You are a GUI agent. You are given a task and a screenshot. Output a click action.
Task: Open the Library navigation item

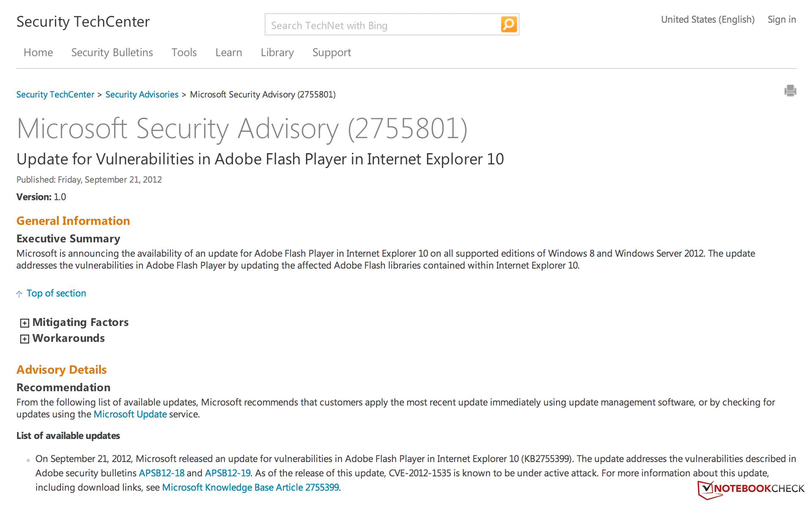277,52
